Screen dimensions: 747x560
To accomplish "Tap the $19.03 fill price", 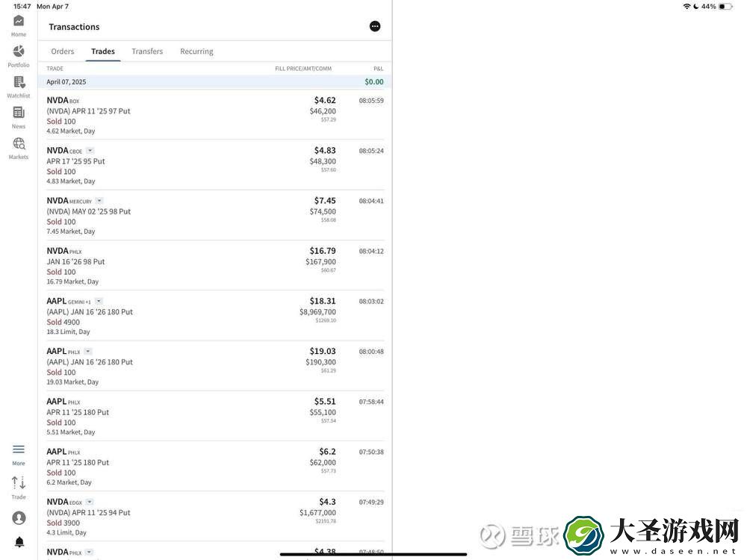I will coord(323,351).
